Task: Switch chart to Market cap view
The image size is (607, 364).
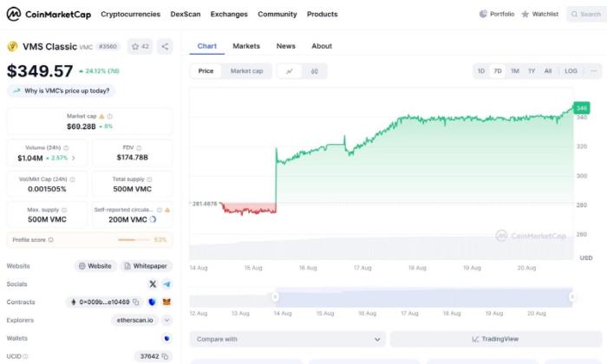Action: point(246,71)
